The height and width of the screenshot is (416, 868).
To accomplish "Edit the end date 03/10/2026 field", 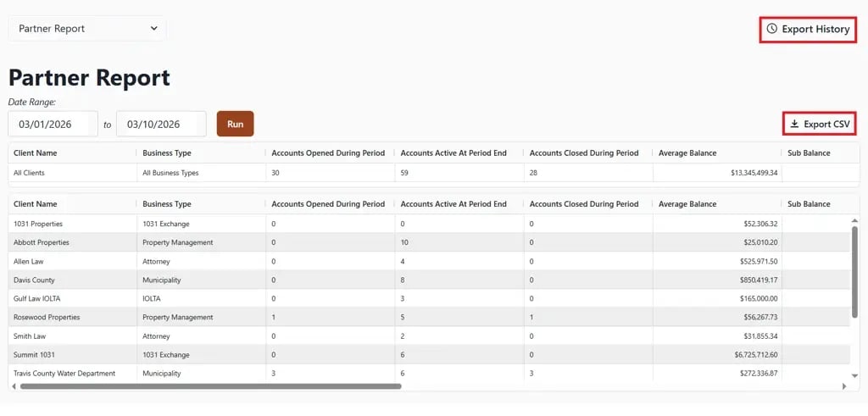I will click(161, 124).
